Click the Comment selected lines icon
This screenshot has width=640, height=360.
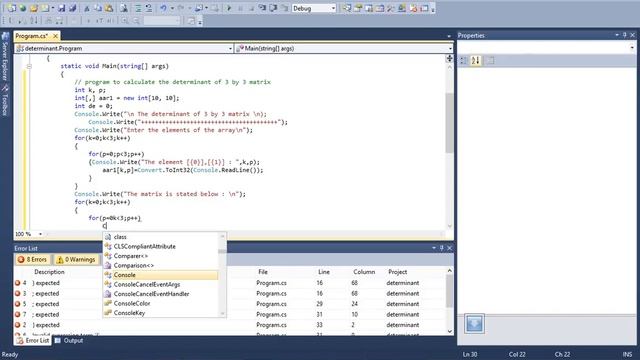tap(138, 8)
